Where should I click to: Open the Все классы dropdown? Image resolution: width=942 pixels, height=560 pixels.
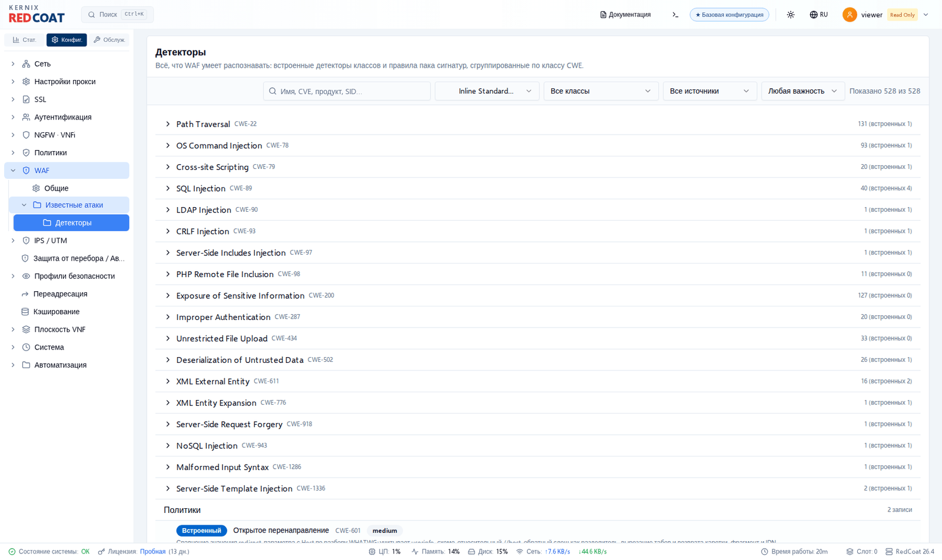[x=601, y=91]
